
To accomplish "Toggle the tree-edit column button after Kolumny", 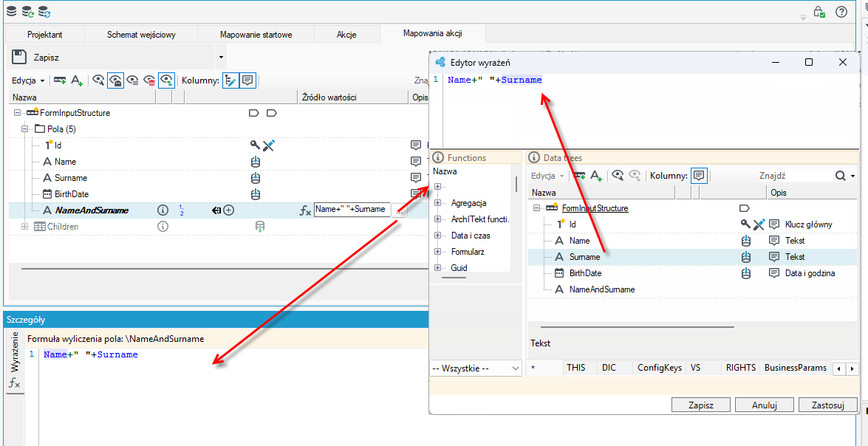I will [230, 80].
